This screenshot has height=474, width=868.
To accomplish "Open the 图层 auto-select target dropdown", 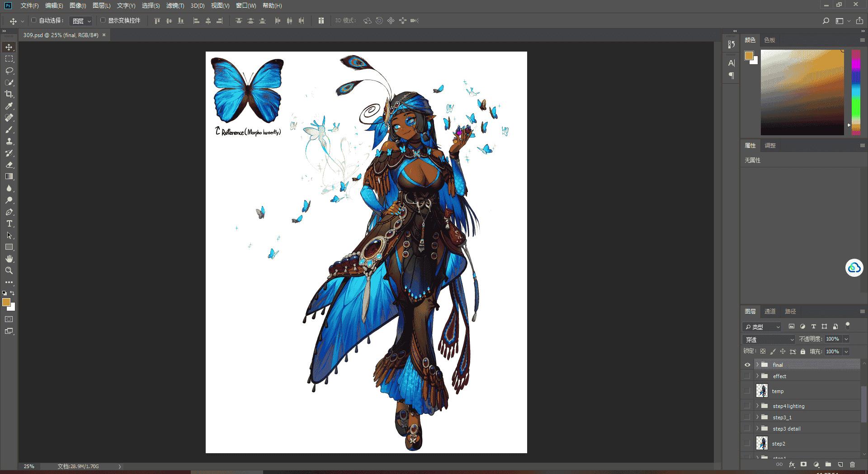I will point(81,21).
